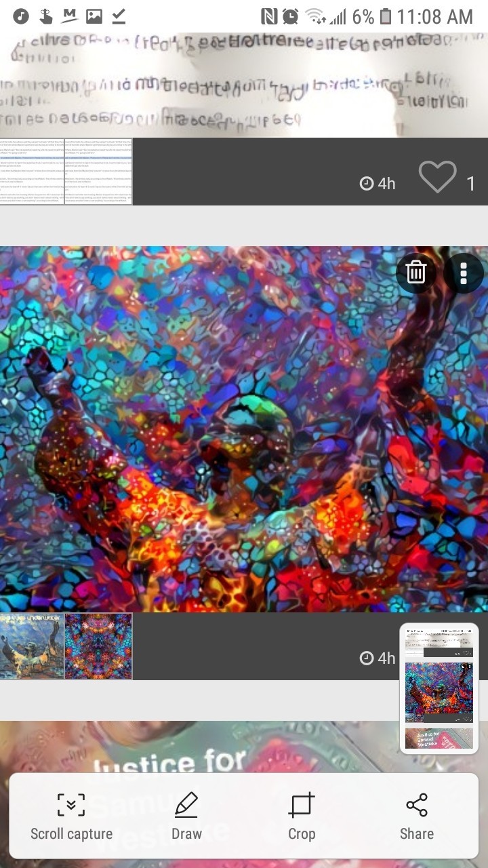Open the text document thumbnail under first post
Viewport: 488px width, 868px height.
pos(66,172)
